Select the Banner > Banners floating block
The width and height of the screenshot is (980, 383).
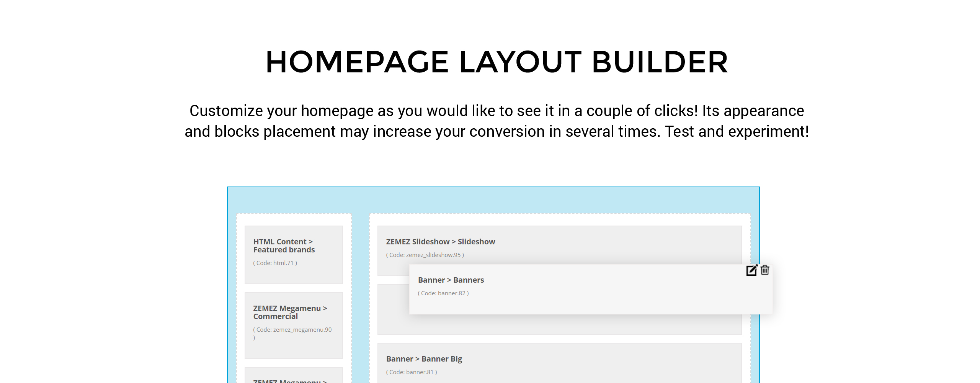[x=591, y=289]
